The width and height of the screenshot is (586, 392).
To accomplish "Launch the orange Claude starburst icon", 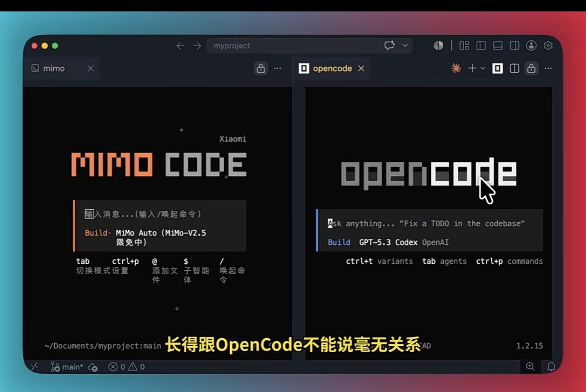I will point(456,68).
